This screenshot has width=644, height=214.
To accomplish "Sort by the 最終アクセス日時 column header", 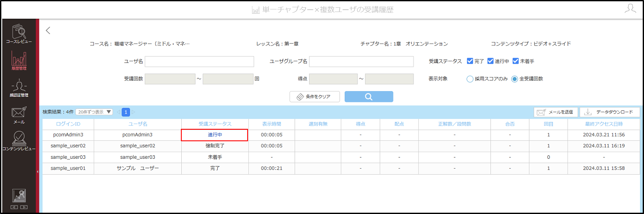I will click(604, 124).
